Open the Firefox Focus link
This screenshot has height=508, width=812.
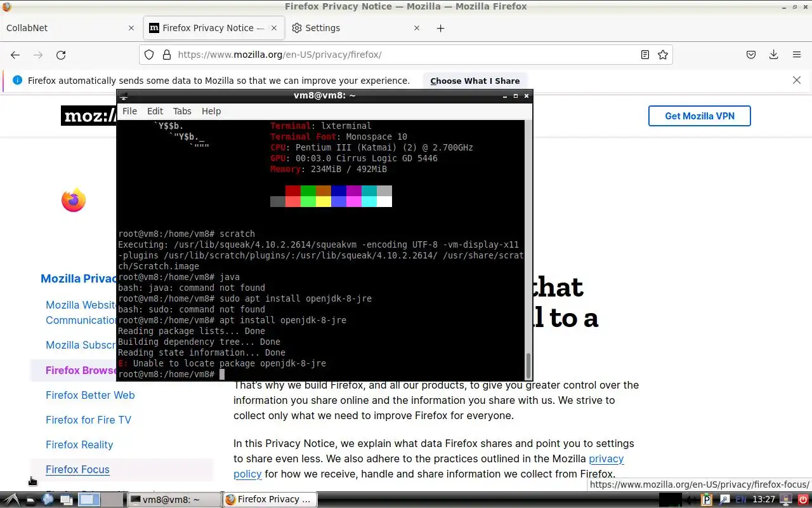point(77,469)
